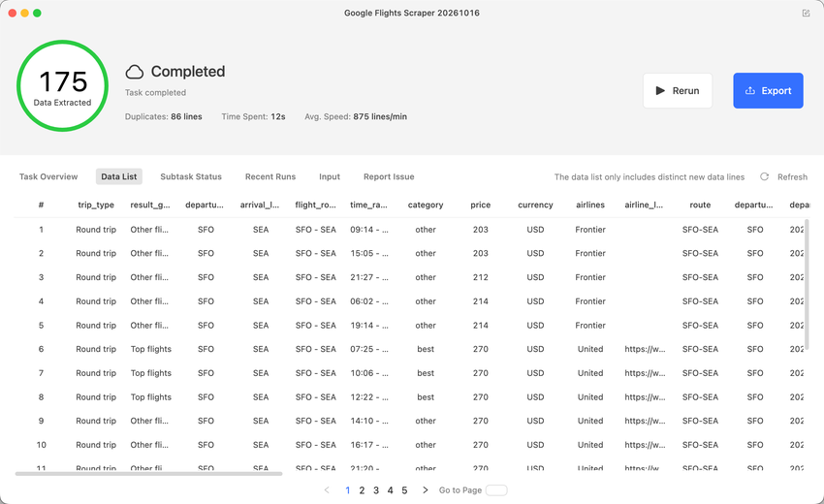The image size is (824, 504).
Task: Click Duplicates 86 lines text
Action: 164,116
